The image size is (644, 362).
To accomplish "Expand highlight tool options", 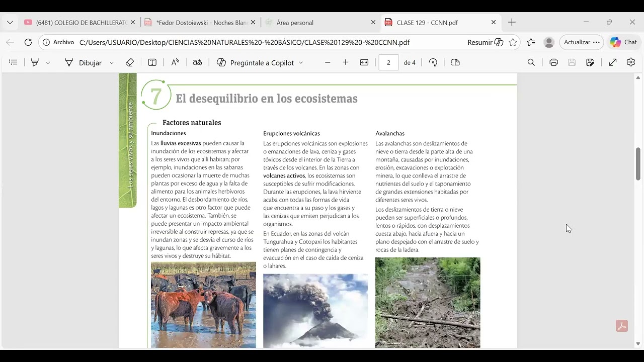I will point(48,63).
